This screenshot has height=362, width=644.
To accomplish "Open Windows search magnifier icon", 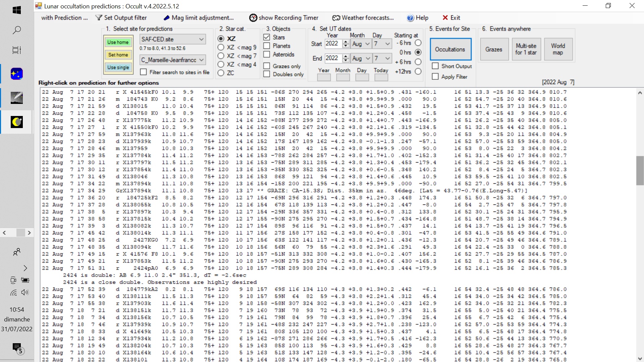I will 17,30.
